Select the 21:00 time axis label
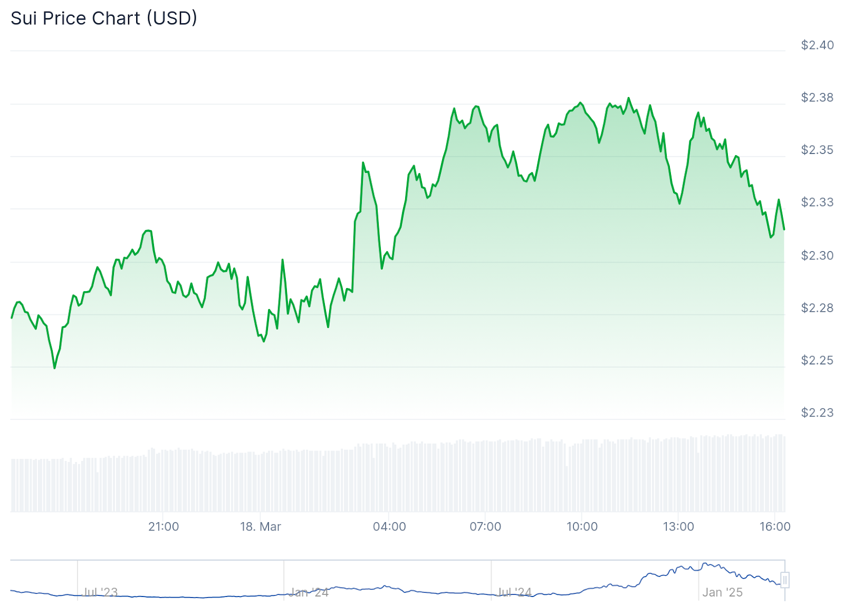The image size is (844, 616). [x=164, y=527]
